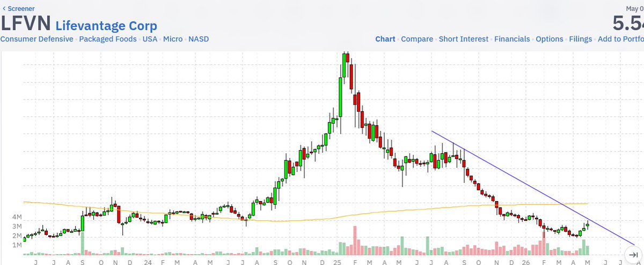644x265 pixels.
Task: Click the Add to Portfolio link
Action: (621, 39)
